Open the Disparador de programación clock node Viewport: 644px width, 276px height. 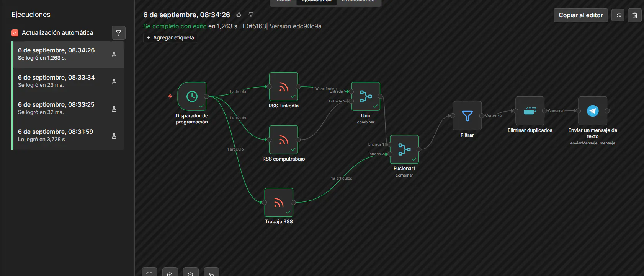(192, 96)
